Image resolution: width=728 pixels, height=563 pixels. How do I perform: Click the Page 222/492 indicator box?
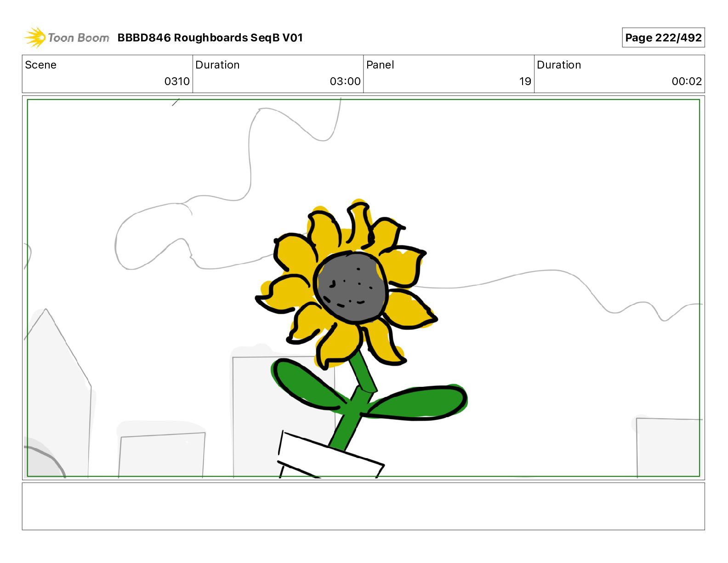[663, 38]
